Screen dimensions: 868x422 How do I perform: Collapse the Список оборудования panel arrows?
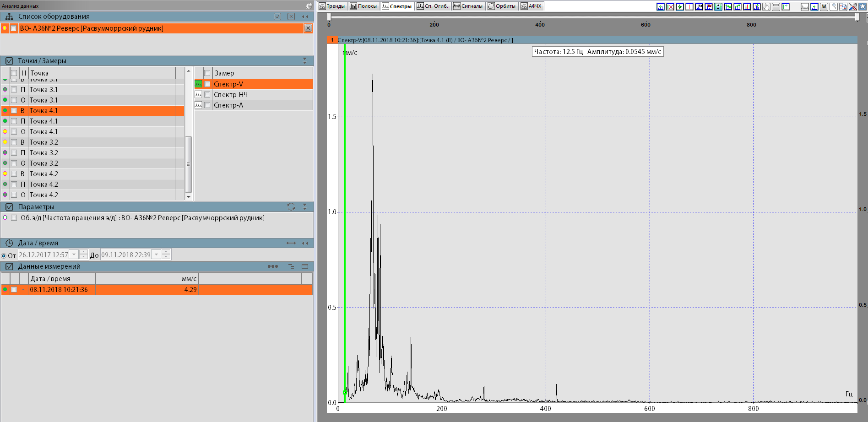[x=305, y=16]
